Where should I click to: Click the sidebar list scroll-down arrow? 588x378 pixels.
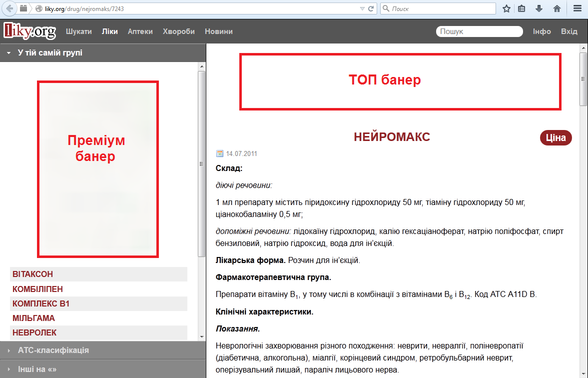tap(202, 336)
